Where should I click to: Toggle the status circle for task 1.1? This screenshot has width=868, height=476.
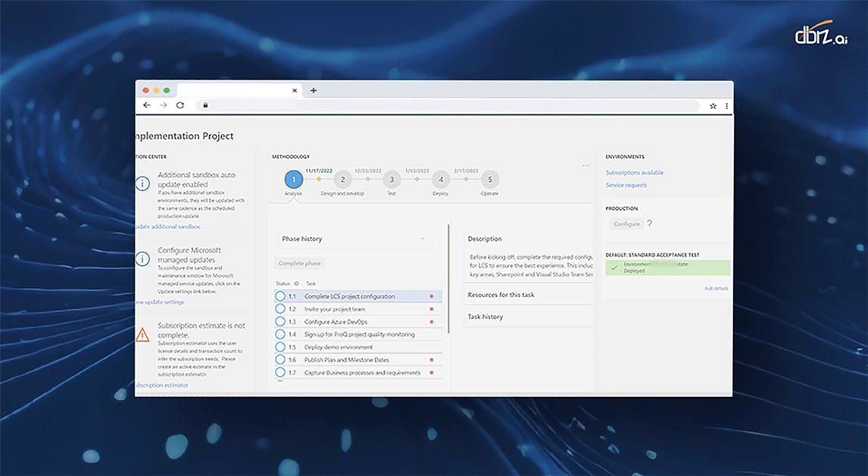279,296
